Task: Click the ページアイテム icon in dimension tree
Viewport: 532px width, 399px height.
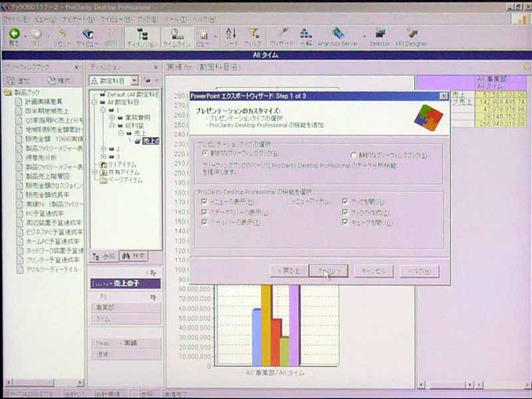Action: pos(104,180)
